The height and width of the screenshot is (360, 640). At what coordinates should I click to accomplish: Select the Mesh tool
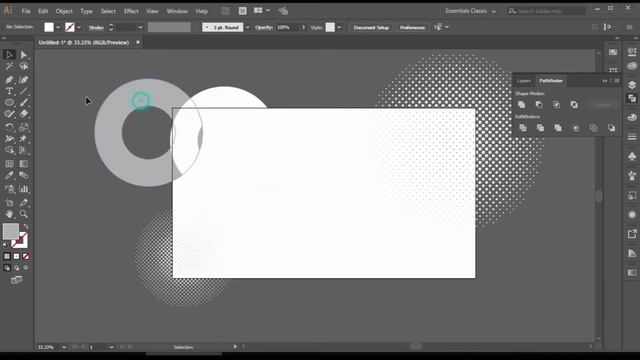click(9, 164)
